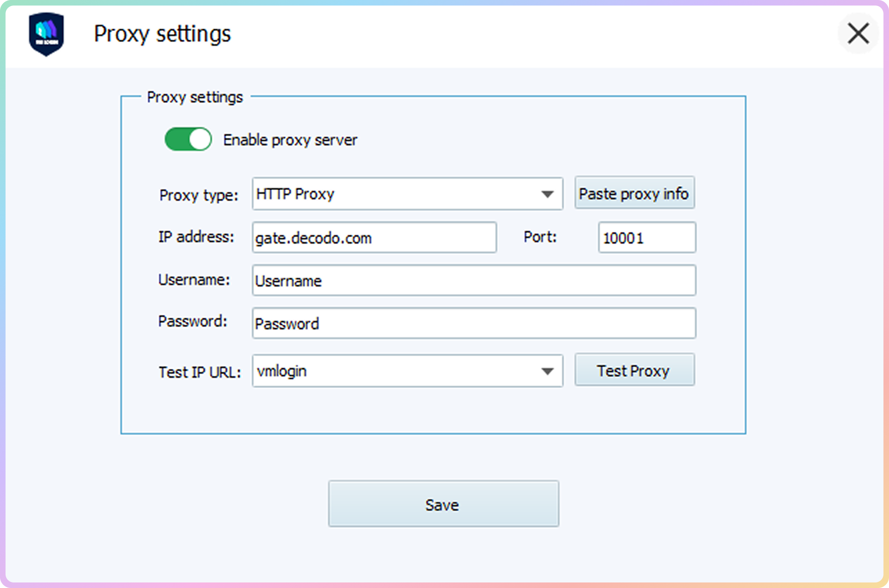Select the Username input field
Screen dimensions: 889x588
coord(474,281)
